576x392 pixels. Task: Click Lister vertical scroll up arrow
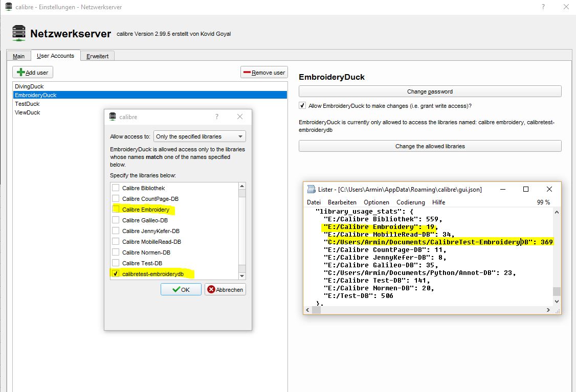pyautogui.click(x=557, y=212)
